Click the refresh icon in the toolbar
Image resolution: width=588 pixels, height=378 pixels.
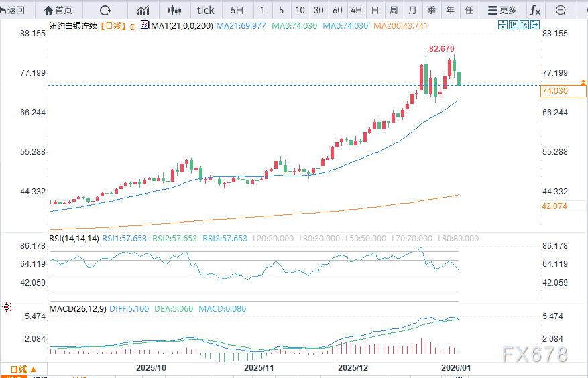pos(105,10)
